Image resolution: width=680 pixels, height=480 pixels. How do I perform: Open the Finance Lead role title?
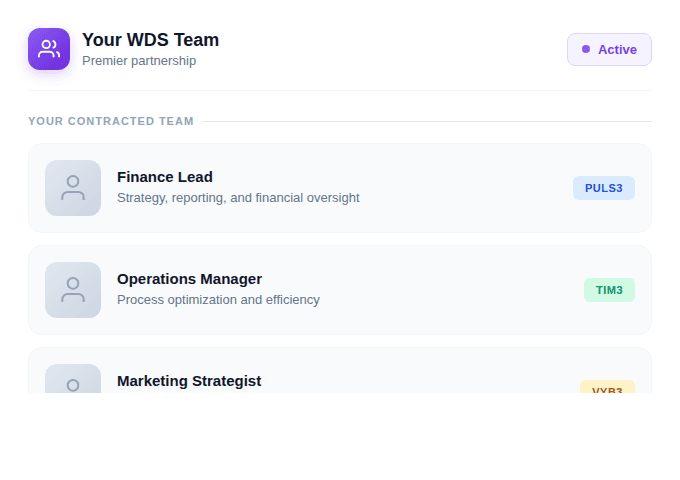[x=165, y=177]
